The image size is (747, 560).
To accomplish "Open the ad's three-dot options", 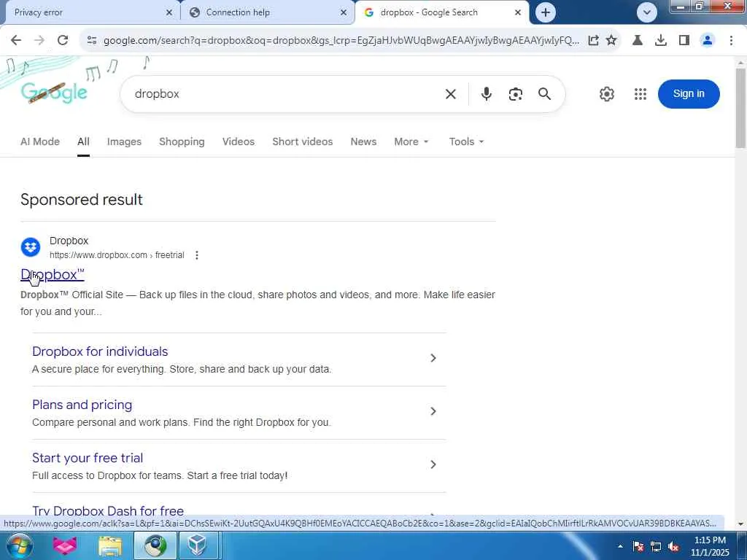I will click(197, 255).
